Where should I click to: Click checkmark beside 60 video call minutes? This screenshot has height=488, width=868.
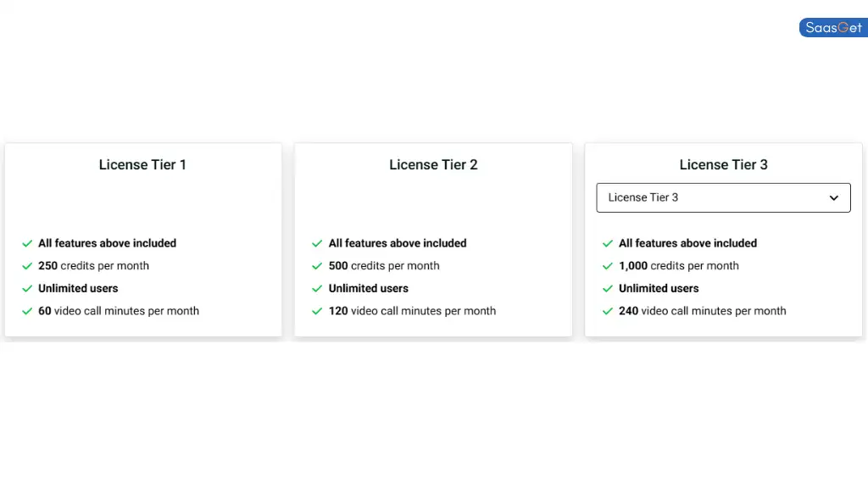point(27,312)
